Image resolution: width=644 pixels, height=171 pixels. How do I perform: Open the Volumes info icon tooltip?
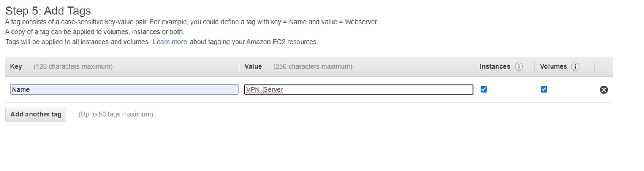pos(575,66)
